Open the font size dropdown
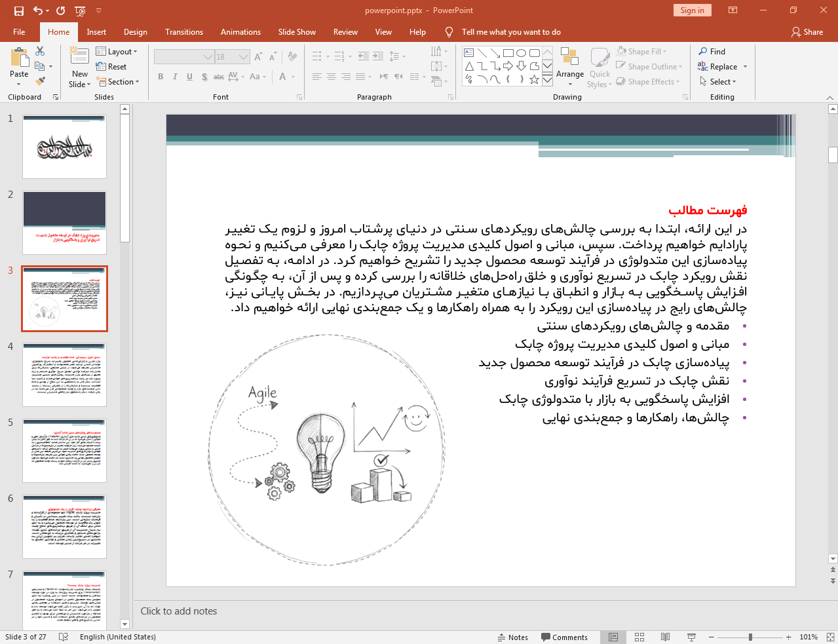 click(x=243, y=57)
